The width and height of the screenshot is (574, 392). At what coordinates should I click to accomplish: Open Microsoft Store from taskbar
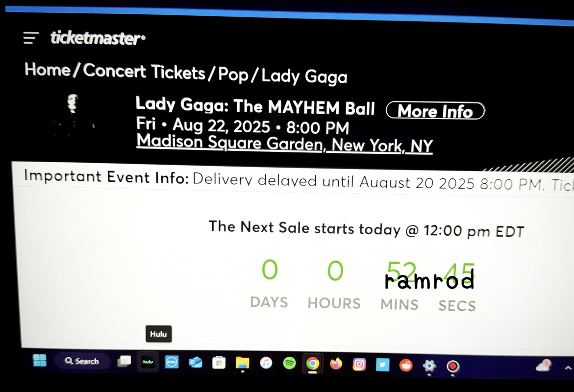[x=219, y=363]
